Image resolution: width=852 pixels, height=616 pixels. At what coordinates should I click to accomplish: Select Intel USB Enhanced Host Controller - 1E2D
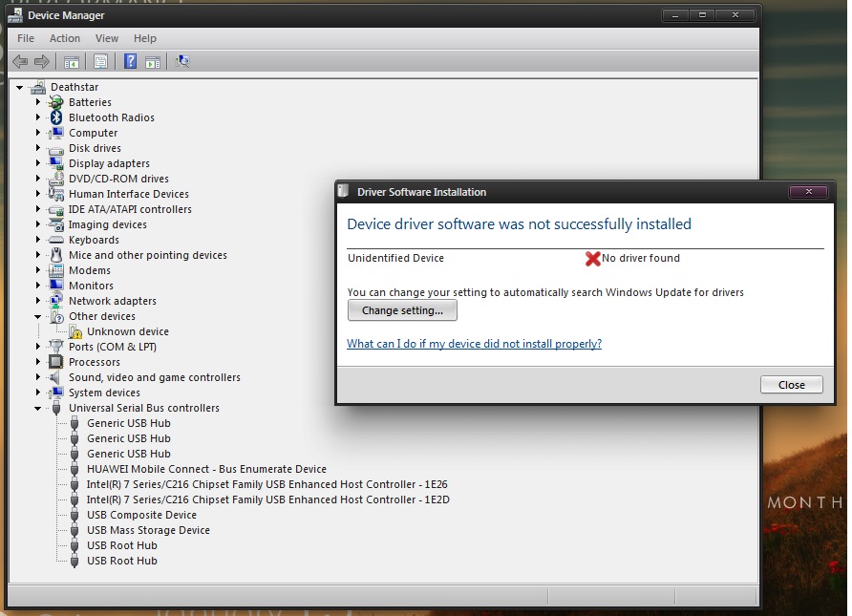[267, 499]
